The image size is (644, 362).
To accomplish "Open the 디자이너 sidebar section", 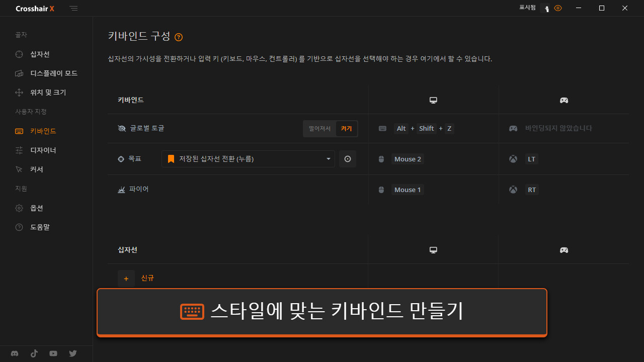I will (x=43, y=150).
